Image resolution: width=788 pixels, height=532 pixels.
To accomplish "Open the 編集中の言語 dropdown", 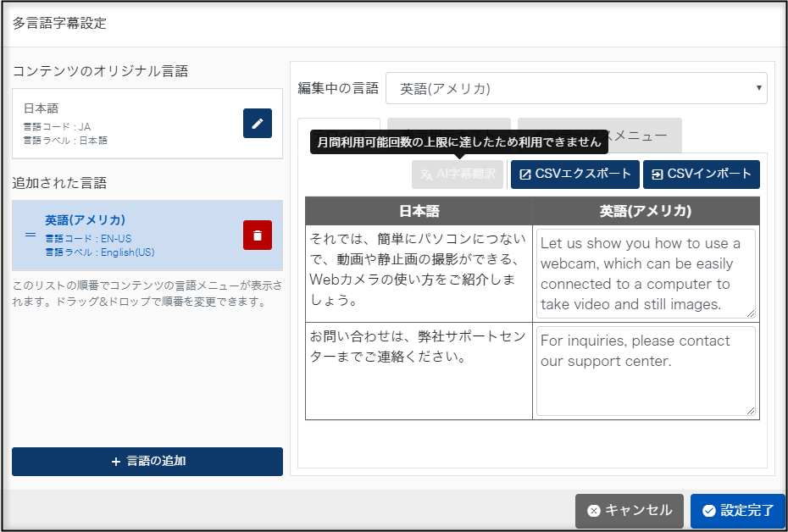I will click(x=575, y=88).
